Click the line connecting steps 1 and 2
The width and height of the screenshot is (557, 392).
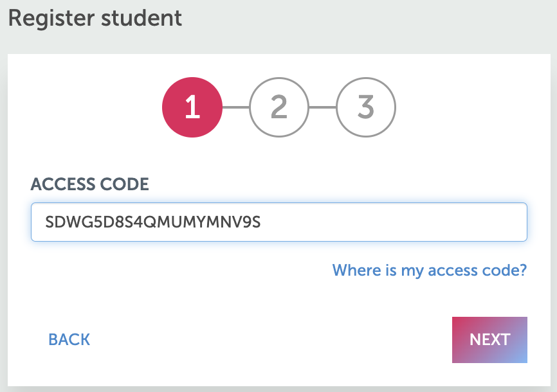(x=235, y=108)
